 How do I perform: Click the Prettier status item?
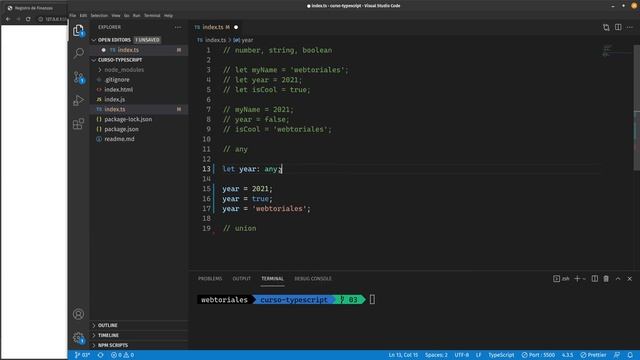tap(593, 355)
